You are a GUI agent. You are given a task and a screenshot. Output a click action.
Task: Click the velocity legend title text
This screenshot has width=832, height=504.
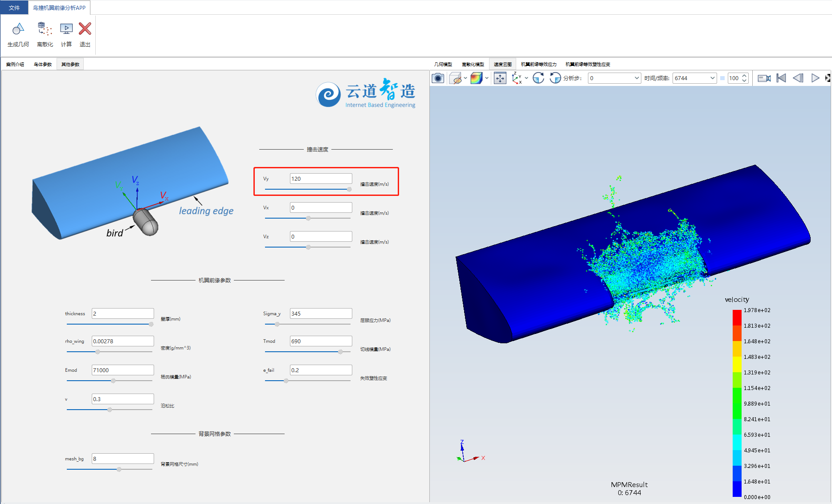click(x=737, y=300)
